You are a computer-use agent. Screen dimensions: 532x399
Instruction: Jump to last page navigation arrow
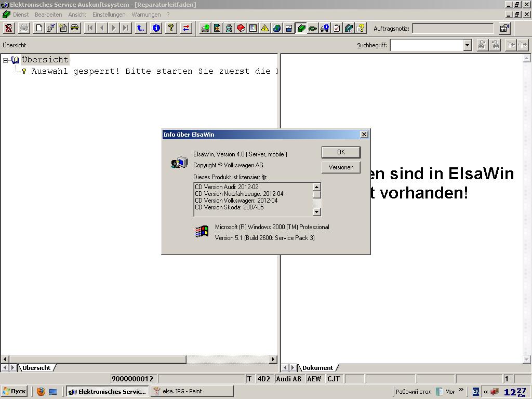tap(126, 28)
